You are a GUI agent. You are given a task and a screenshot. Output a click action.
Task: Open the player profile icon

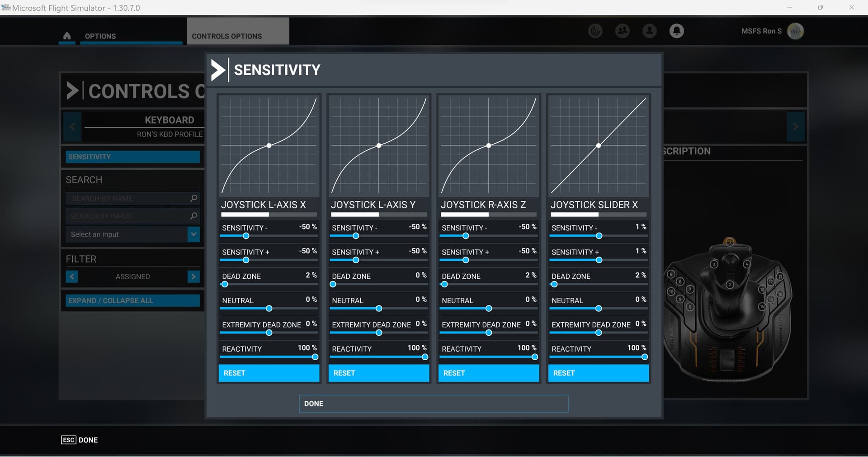(650, 31)
